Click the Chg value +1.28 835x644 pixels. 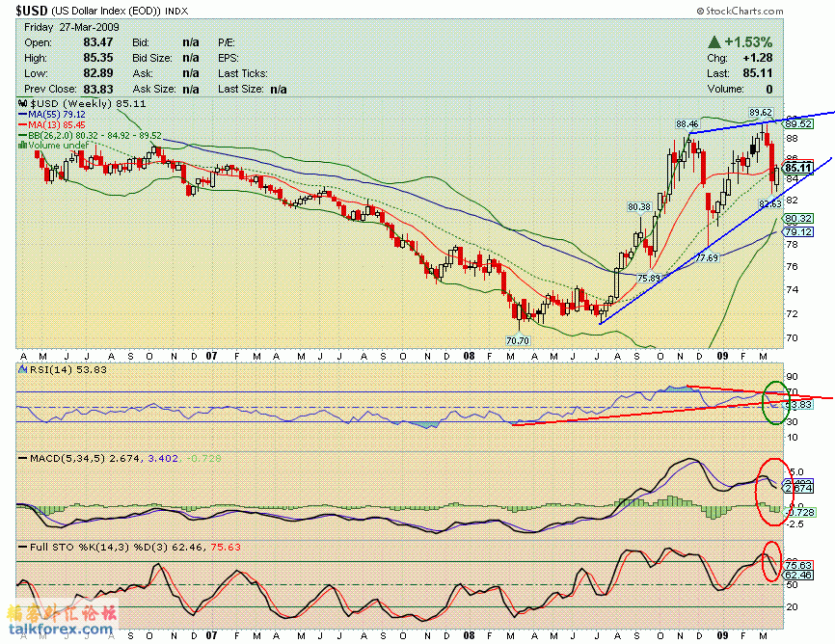[x=757, y=58]
